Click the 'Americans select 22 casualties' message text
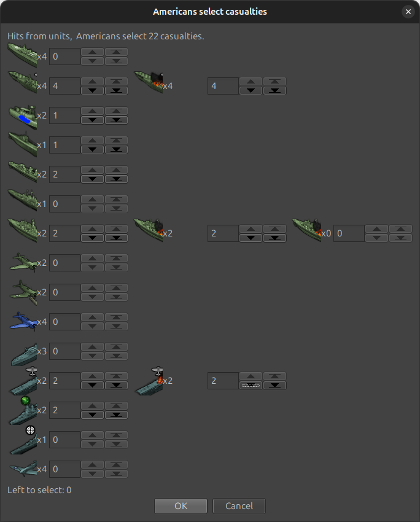 coord(140,36)
